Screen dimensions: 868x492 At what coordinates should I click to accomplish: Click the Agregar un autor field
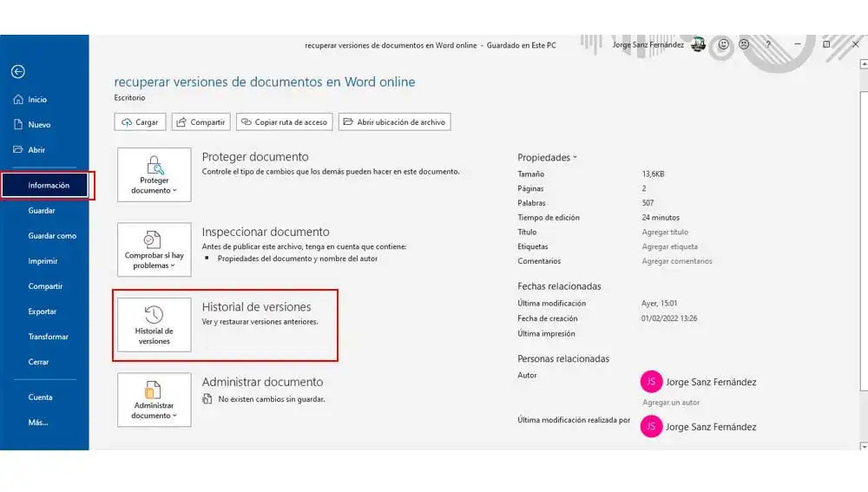click(x=671, y=403)
